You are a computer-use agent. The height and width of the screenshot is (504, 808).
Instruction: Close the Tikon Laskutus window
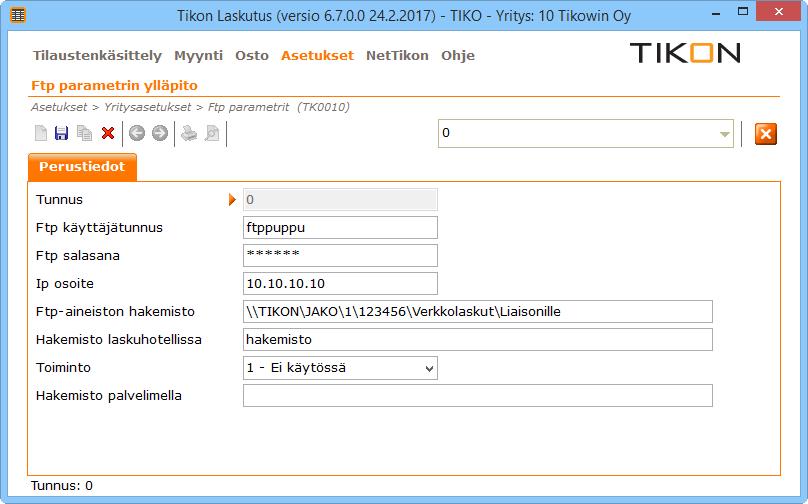pyautogui.click(x=779, y=12)
